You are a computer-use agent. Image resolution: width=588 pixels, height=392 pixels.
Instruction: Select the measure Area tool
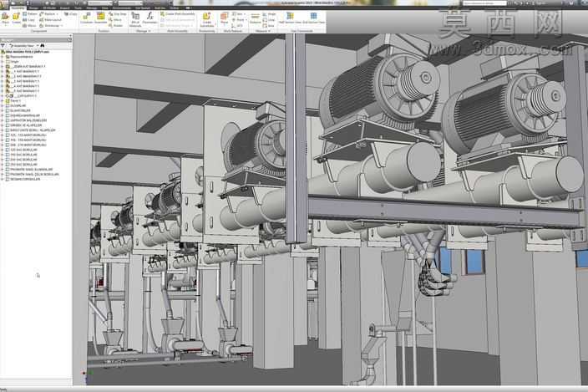[268, 26]
